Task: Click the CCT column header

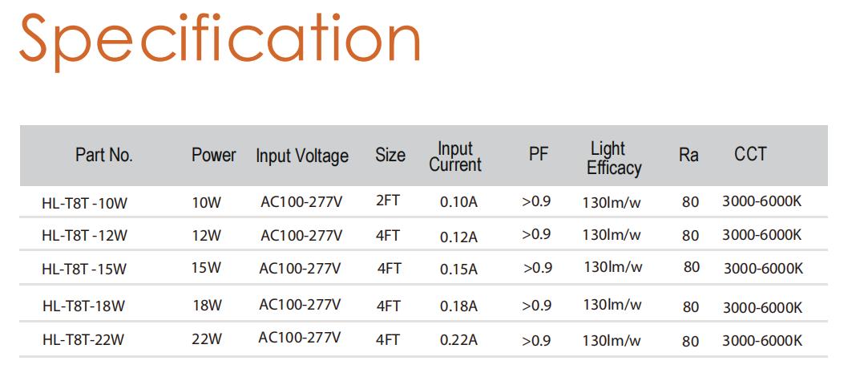Action: (x=751, y=154)
